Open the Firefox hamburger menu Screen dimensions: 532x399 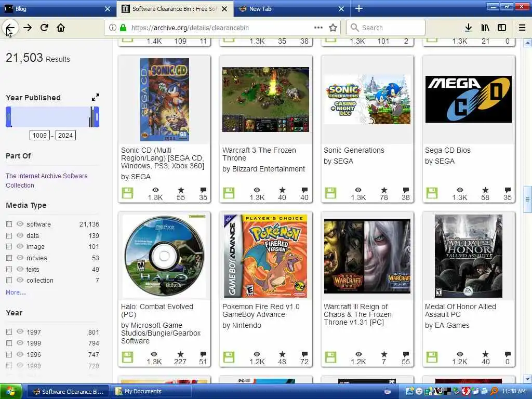[522, 28]
